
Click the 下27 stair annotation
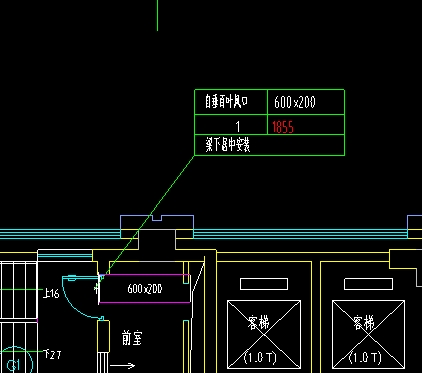click(53, 354)
